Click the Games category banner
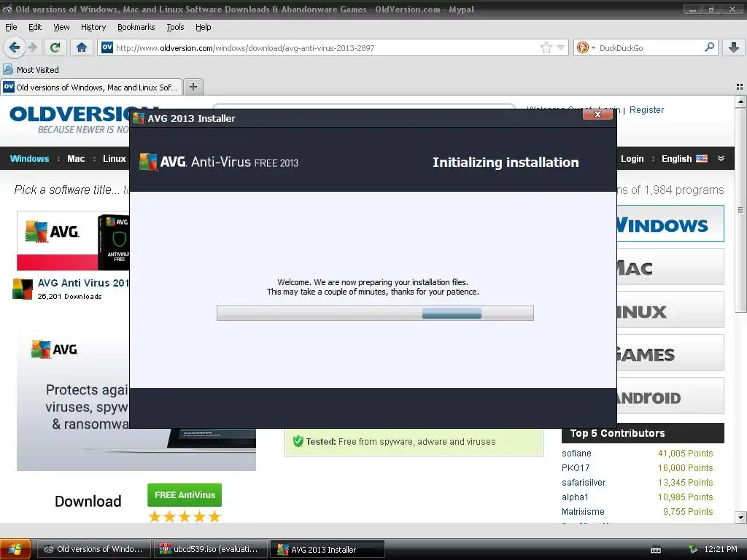This screenshot has height=560, width=747. (x=671, y=353)
